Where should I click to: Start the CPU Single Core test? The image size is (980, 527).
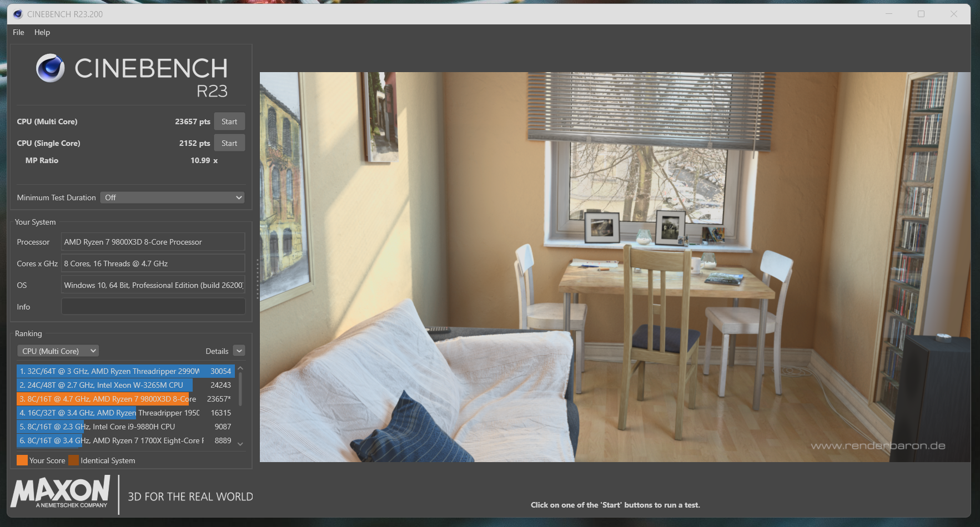[x=229, y=143]
